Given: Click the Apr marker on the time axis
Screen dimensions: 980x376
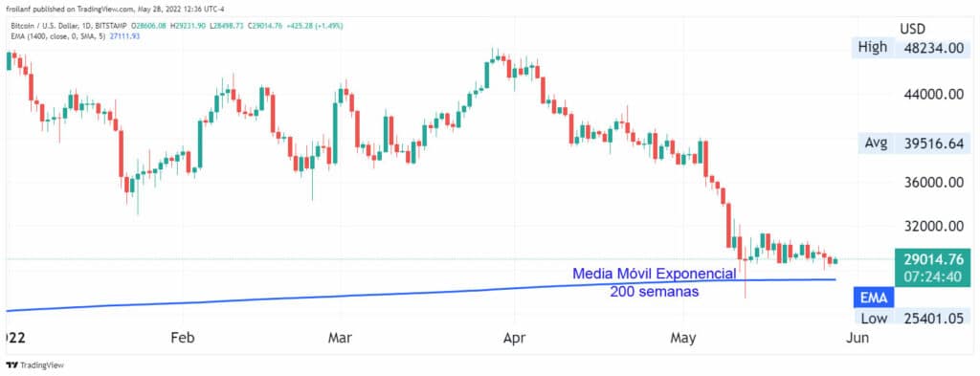Looking at the screenshot, I should coord(514,338).
